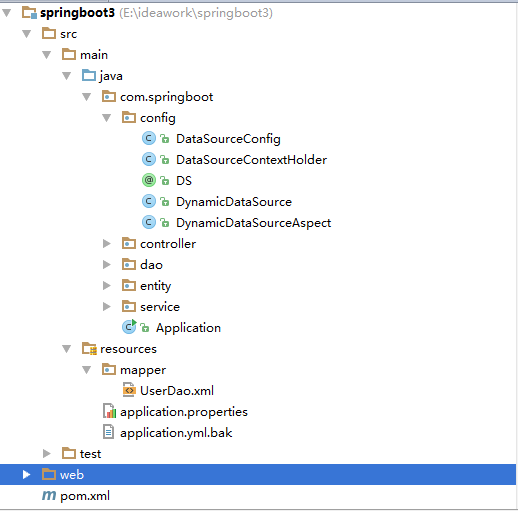Click the UserDao.xml file icon
Screen dimensions: 518x511
tap(129, 390)
